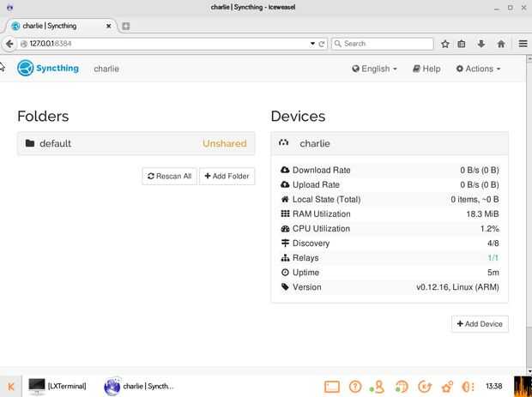Open the bookmarks list icon
Image resolution: width=532 pixels, height=397 pixels.
click(462, 44)
